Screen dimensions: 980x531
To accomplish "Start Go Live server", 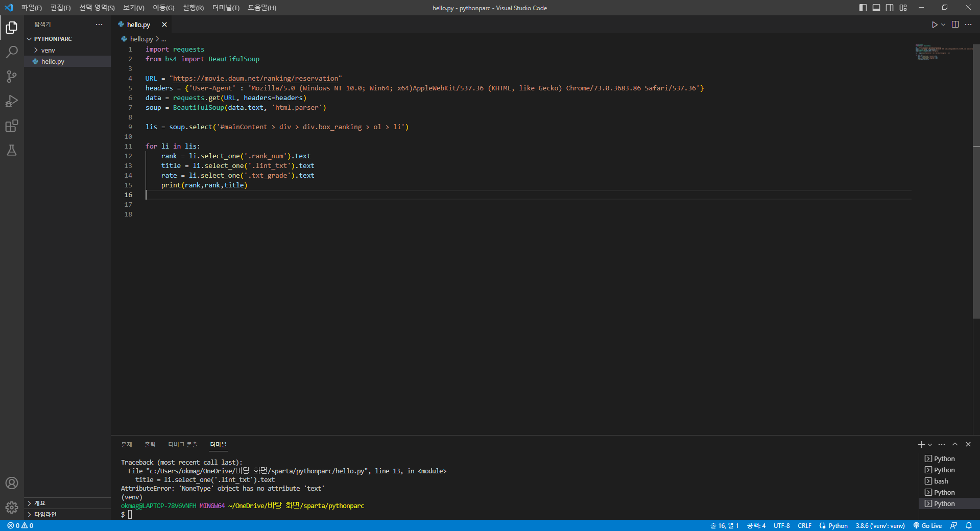I will (x=927, y=525).
